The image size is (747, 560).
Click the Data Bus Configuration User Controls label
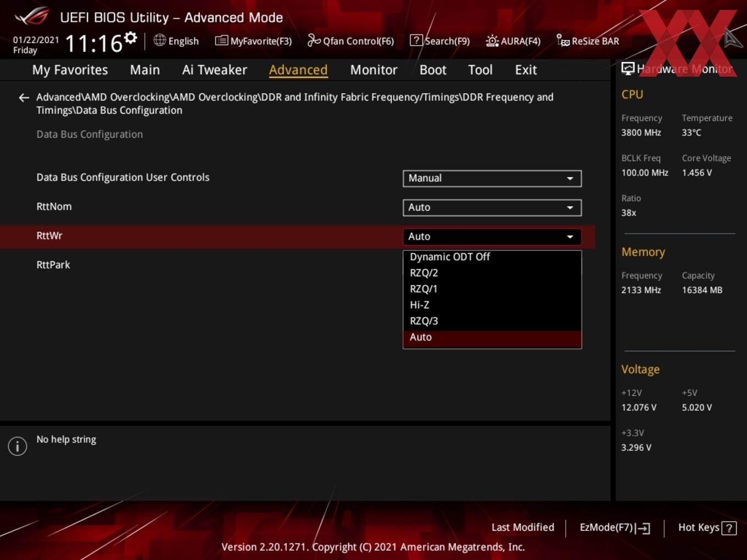(x=123, y=177)
